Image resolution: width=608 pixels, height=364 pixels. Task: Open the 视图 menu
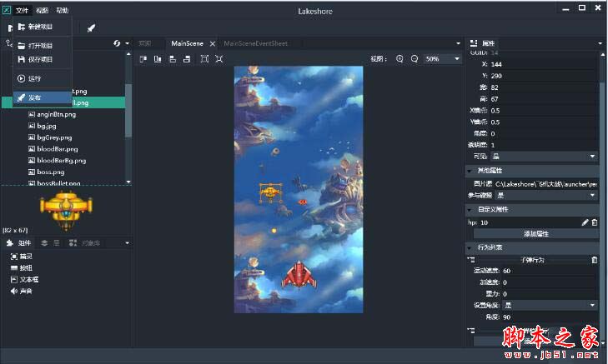coord(42,11)
